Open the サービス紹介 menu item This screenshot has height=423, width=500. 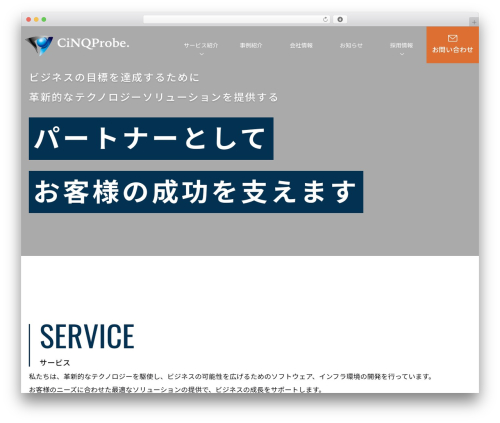tap(201, 45)
